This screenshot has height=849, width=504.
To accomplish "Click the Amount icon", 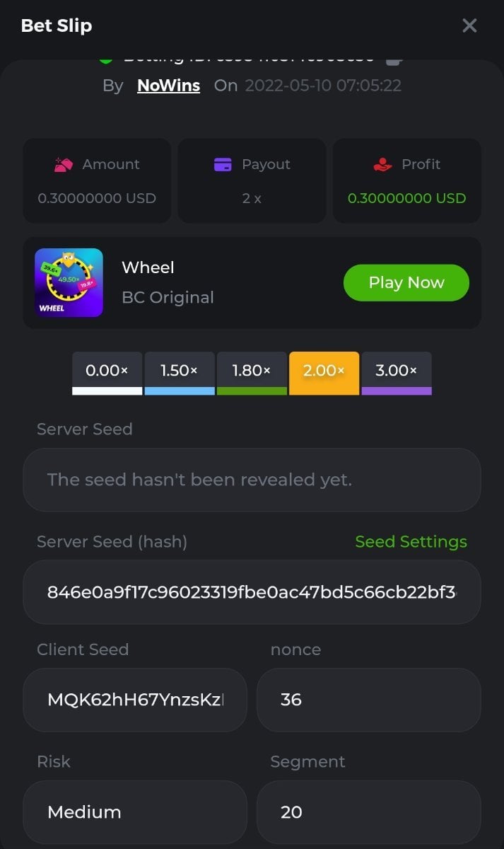I will (64, 165).
